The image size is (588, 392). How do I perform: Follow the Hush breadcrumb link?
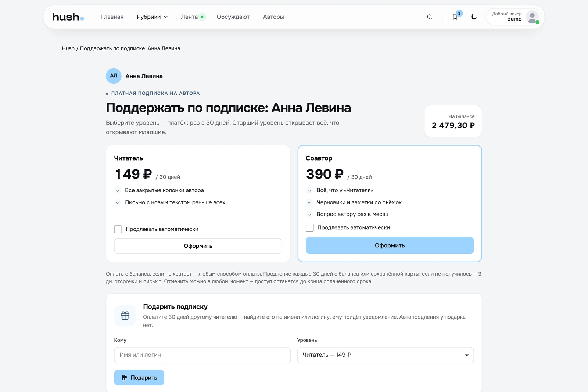68,48
